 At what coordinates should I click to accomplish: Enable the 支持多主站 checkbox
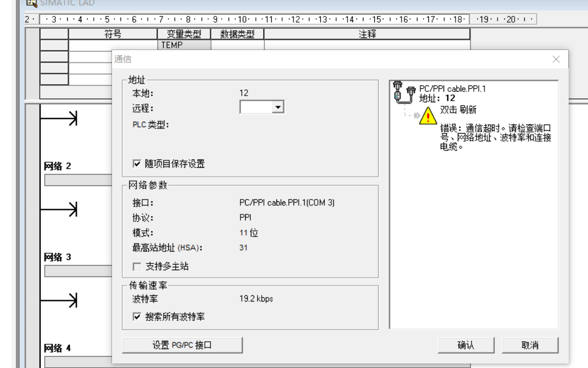pyautogui.click(x=136, y=266)
